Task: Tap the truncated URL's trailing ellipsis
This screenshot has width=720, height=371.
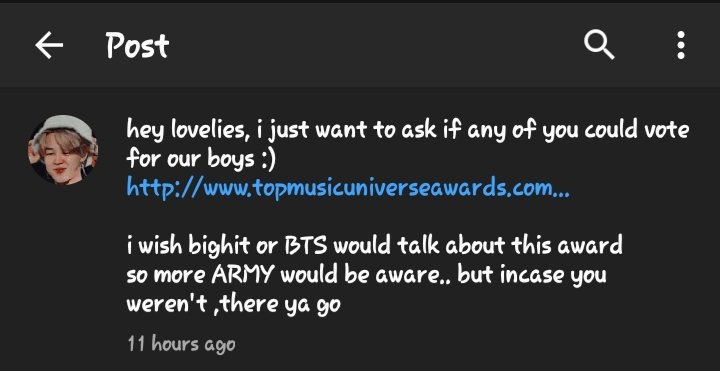Action: (x=561, y=188)
